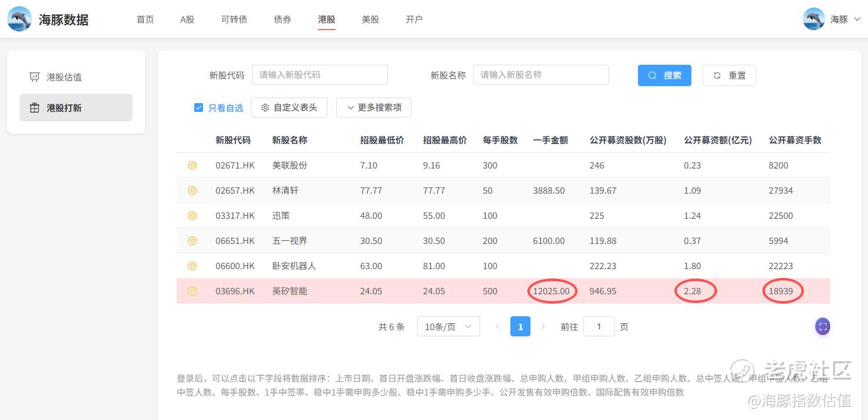The width and height of the screenshot is (868, 420).
Task: Click 公开募资股数(万股) column header
Action: (628, 140)
